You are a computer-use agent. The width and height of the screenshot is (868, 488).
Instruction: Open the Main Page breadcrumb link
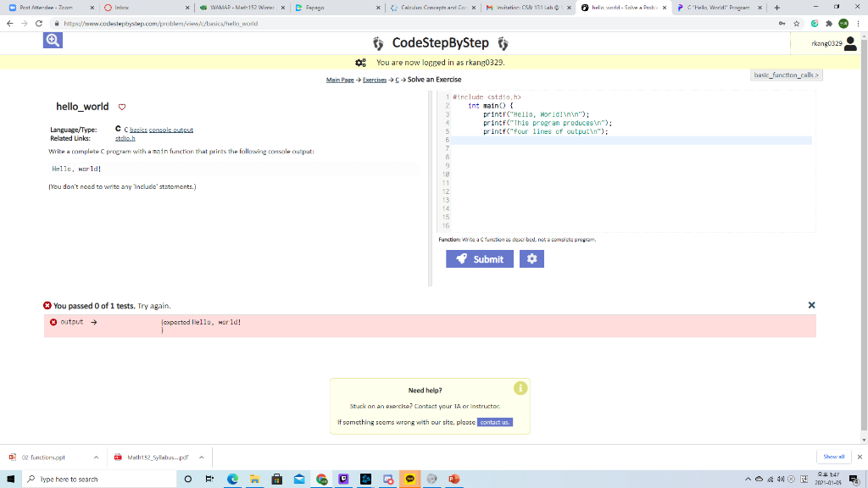click(x=340, y=80)
